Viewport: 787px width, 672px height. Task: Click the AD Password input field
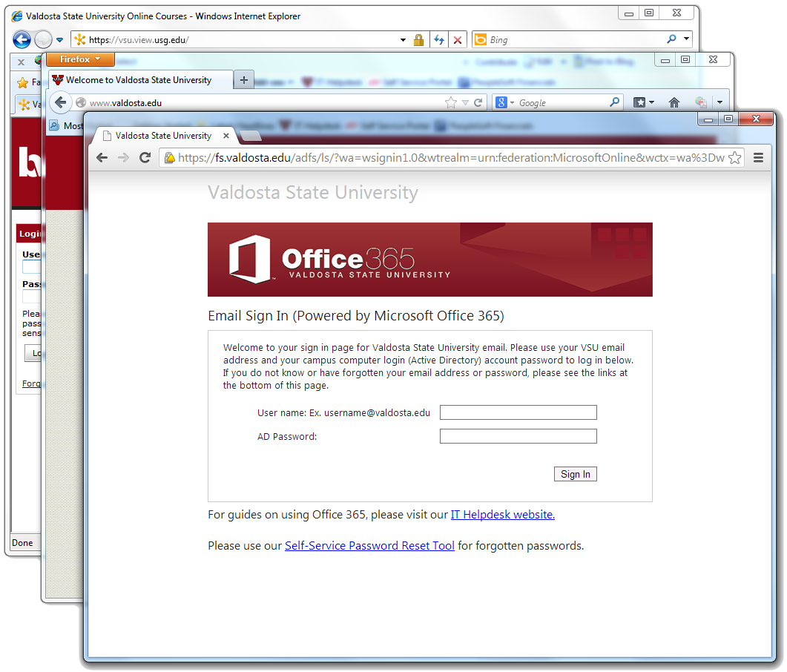518,436
